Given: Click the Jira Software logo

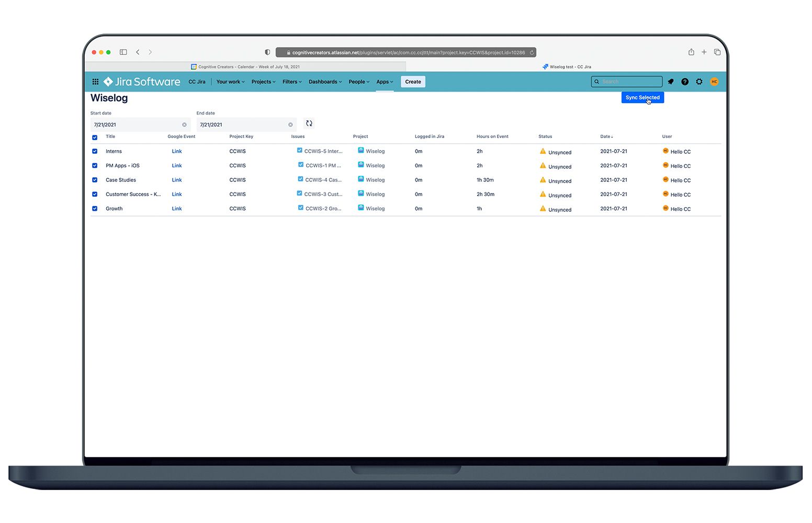Looking at the screenshot, I should click(x=142, y=82).
